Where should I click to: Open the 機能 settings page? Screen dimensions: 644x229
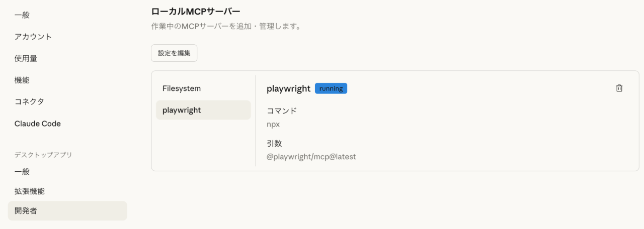point(22,80)
